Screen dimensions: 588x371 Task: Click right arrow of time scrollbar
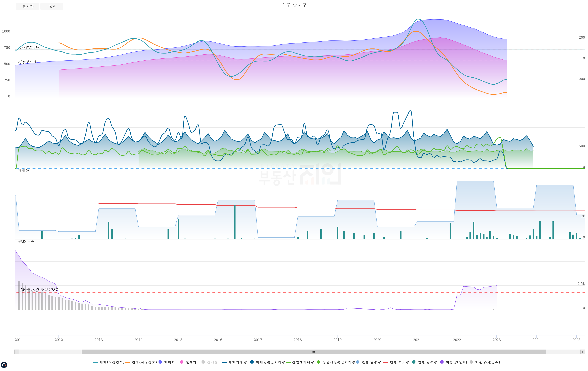pyautogui.click(x=583, y=352)
